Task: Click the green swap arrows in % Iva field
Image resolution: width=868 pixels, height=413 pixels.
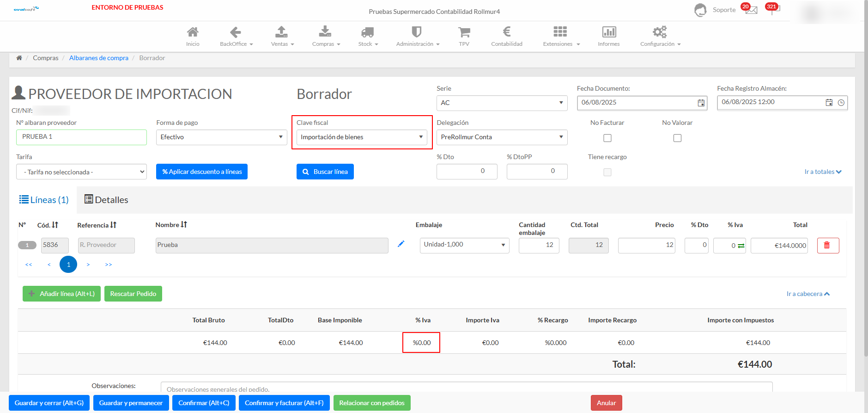Action: tap(741, 246)
